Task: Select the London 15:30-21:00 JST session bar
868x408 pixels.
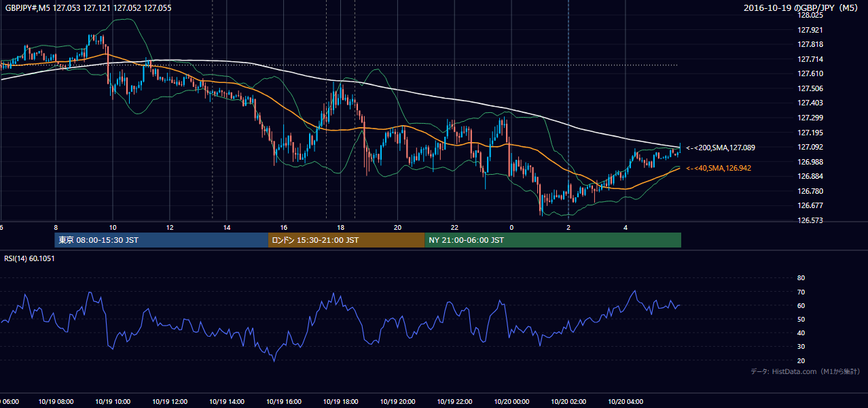Action: coord(346,240)
